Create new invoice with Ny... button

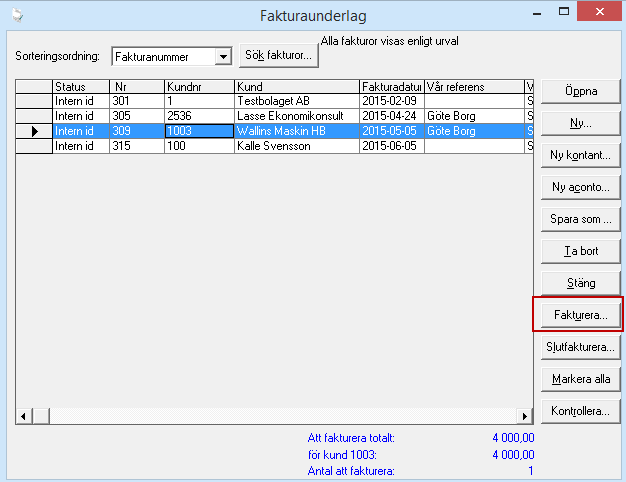click(x=580, y=123)
